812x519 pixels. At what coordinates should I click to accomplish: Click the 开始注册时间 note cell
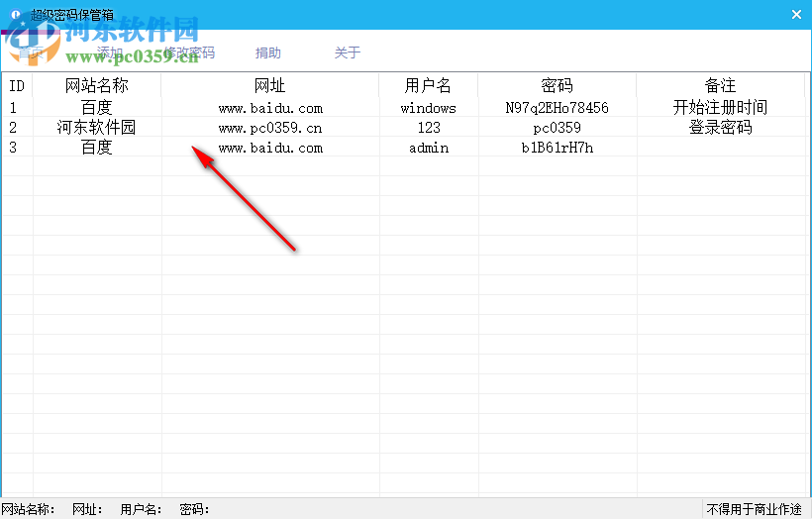[x=720, y=108]
